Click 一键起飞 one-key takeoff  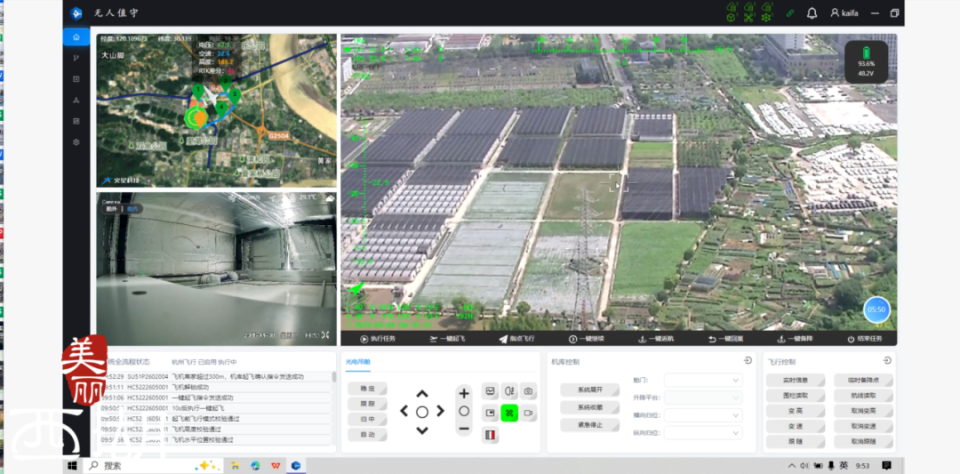pyautogui.click(x=447, y=339)
